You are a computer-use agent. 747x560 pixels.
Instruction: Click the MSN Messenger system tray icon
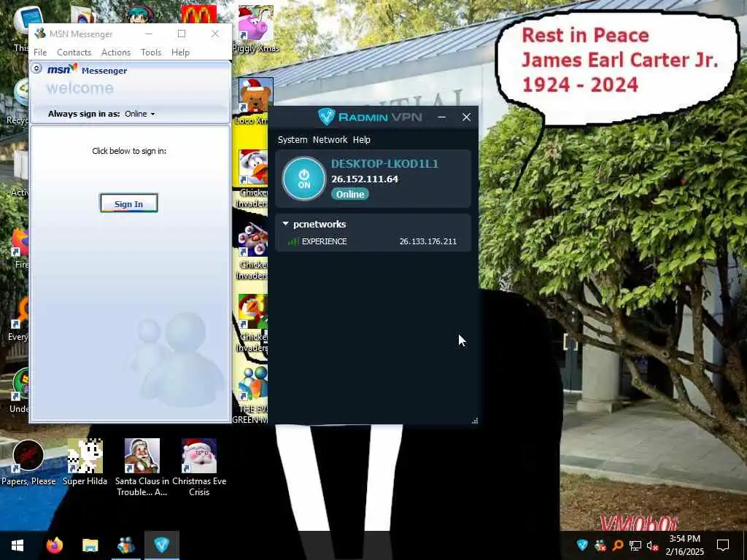pyautogui.click(x=600, y=545)
